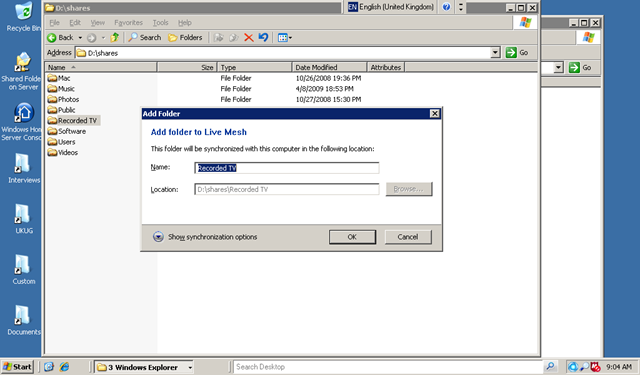Select the Users folder
Image resolution: width=640 pixels, height=375 pixels.
[x=61, y=142]
